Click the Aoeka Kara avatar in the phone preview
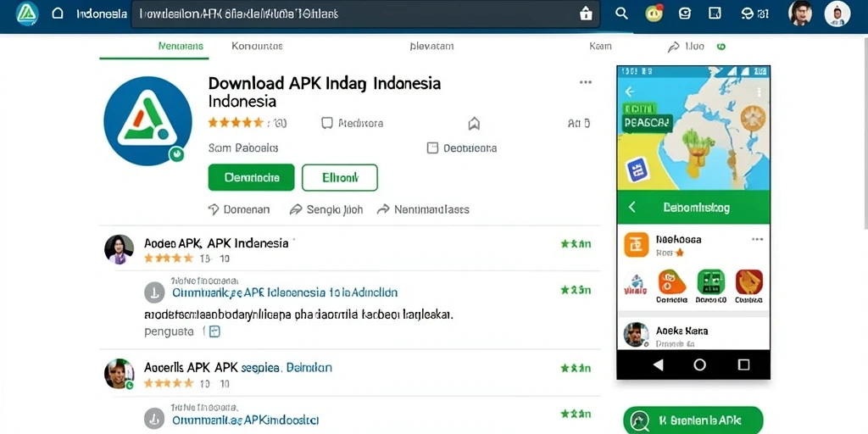868x434 pixels. [636, 335]
